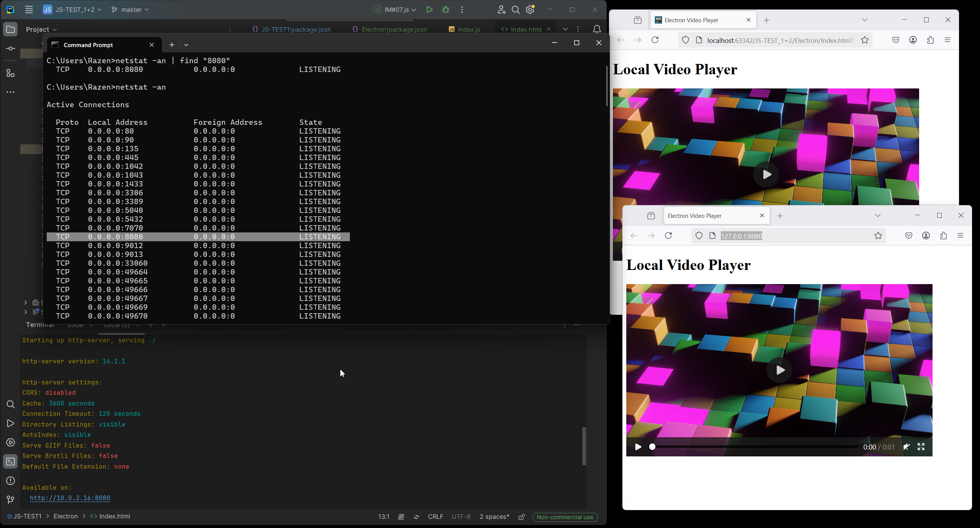The height and width of the screenshot is (528, 980).
Task: Show WebStorm notifications bell
Action: click(x=596, y=29)
